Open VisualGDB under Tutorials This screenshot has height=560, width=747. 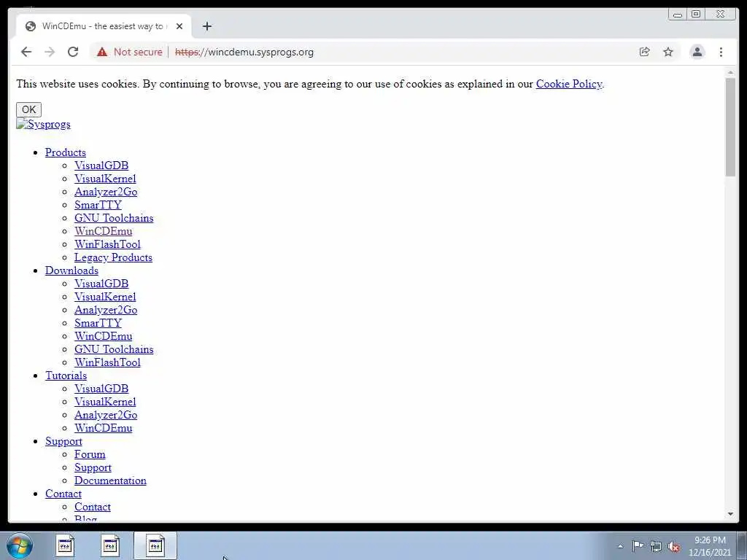point(101,389)
